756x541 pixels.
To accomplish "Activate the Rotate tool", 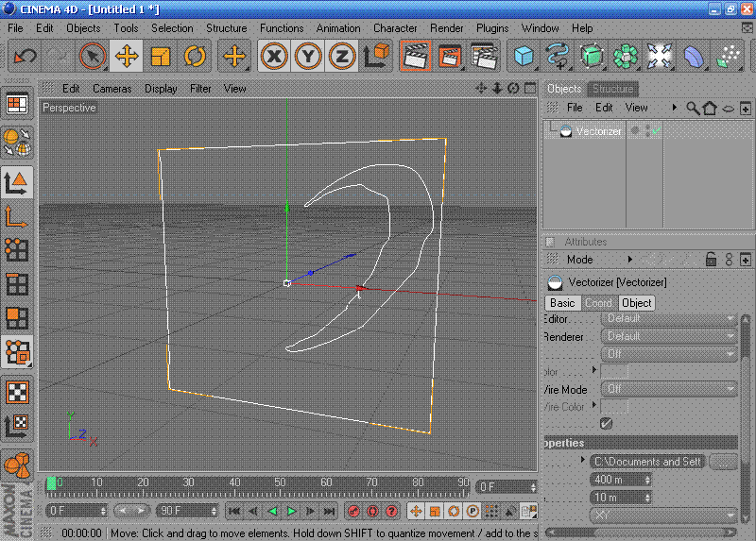I will click(x=195, y=57).
